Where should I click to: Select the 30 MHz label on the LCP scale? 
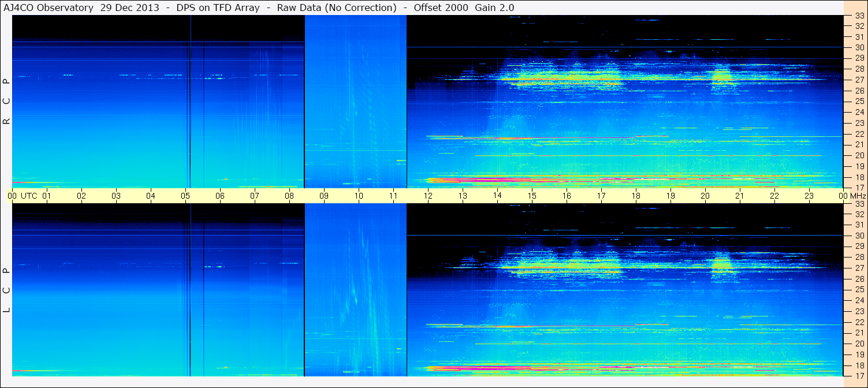click(859, 236)
